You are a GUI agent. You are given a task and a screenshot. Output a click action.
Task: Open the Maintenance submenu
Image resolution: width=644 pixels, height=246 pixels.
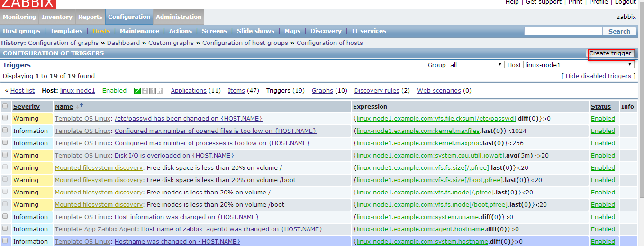[x=139, y=31]
